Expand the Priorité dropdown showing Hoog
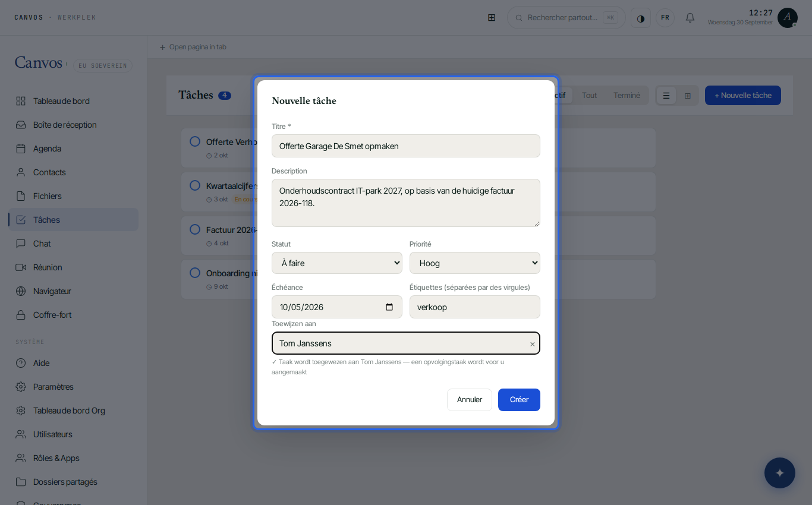This screenshot has width=812, height=505. (x=475, y=263)
